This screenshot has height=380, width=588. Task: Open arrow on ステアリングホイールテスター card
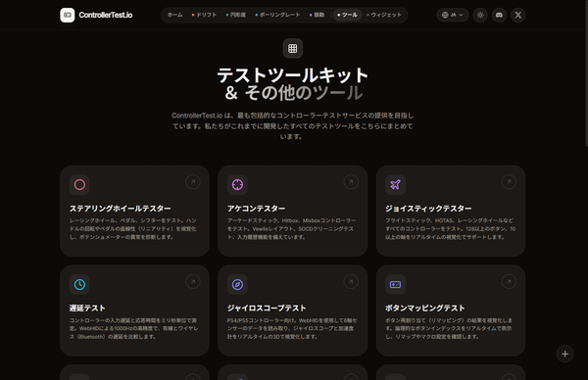(193, 182)
